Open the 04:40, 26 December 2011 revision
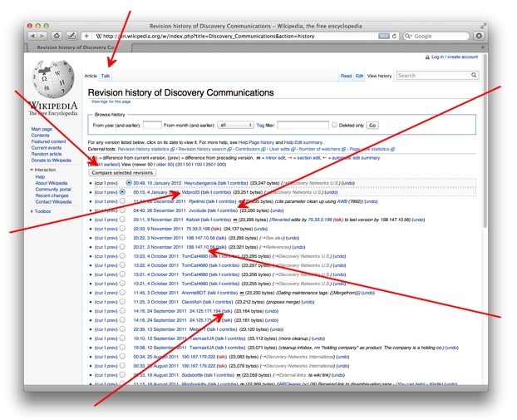 pos(160,210)
